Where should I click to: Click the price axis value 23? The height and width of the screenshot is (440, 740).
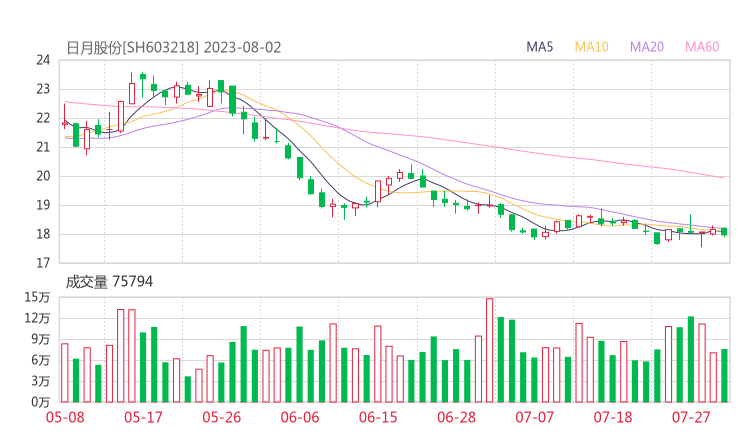[43, 89]
